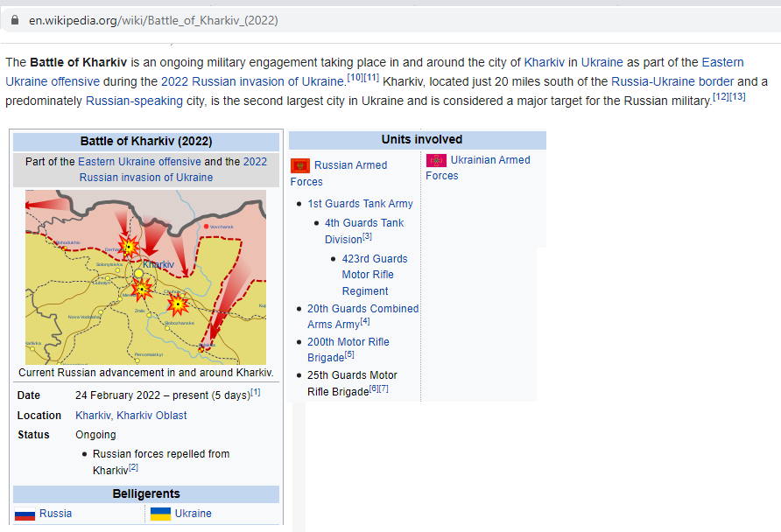Click the Russia flag icon under Belligerents
Viewport: 781px width, 532px height.
[25, 514]
